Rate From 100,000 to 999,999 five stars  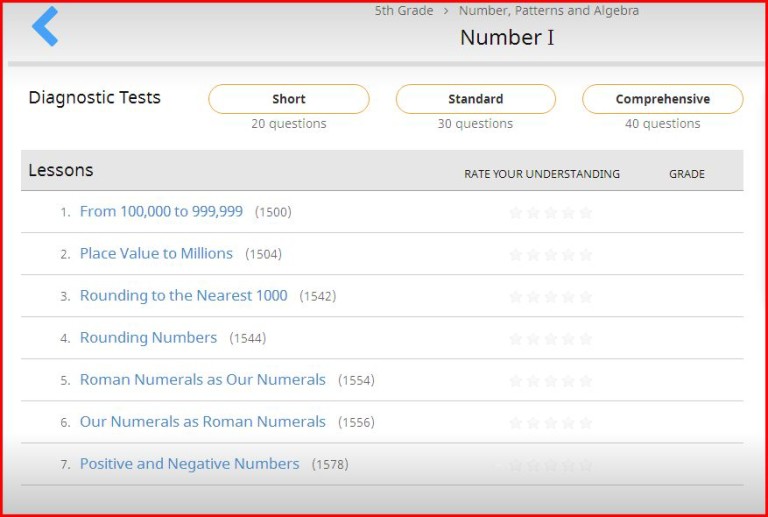tap(586, 212)
